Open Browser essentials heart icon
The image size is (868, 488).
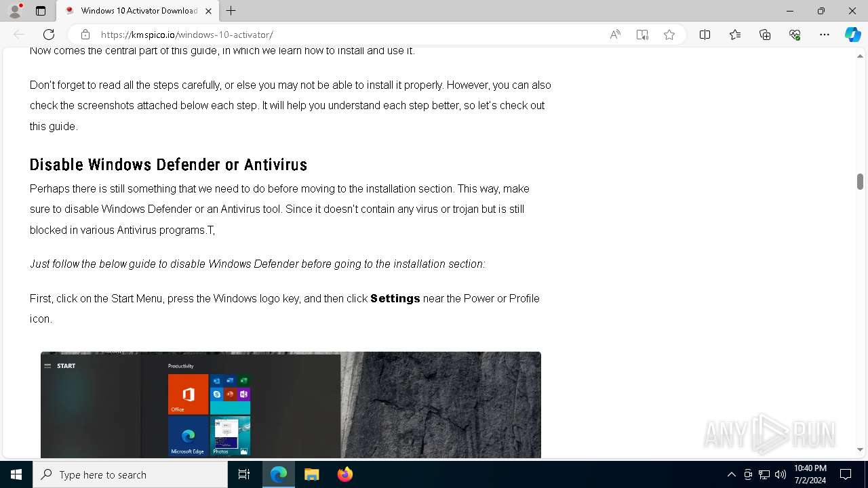coord(795,35)
